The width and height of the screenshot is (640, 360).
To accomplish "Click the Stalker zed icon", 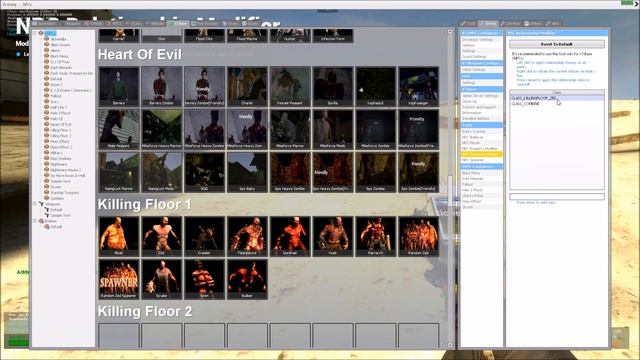I will [x=247, y=279].
